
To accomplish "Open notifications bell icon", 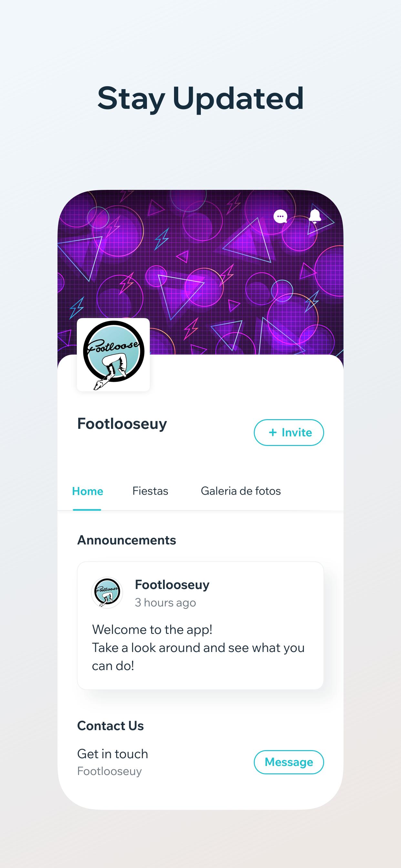I will (315, 216).
